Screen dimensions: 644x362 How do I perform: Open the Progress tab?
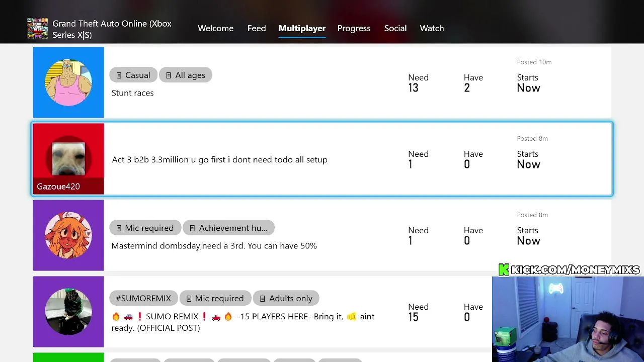354,28
